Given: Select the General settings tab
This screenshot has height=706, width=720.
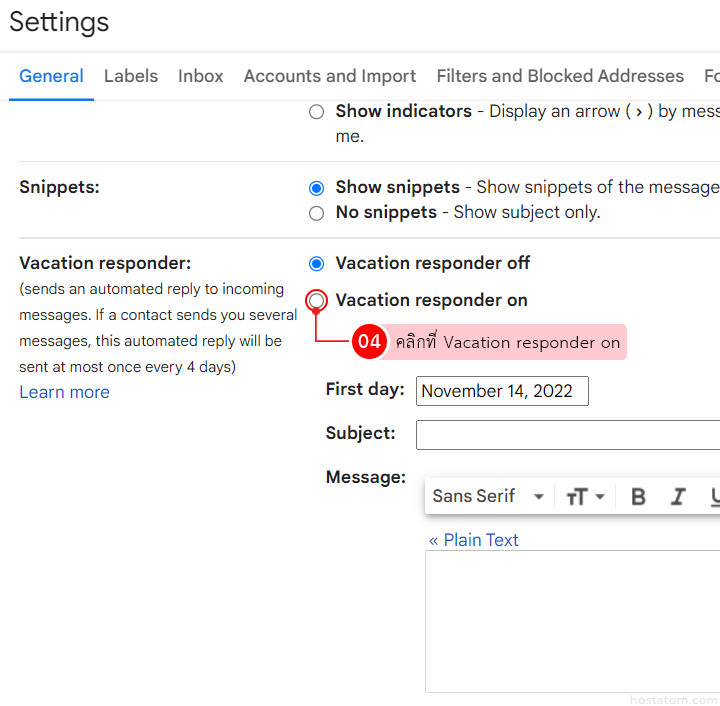Looking at the screenshot, I should pos(51,76).
